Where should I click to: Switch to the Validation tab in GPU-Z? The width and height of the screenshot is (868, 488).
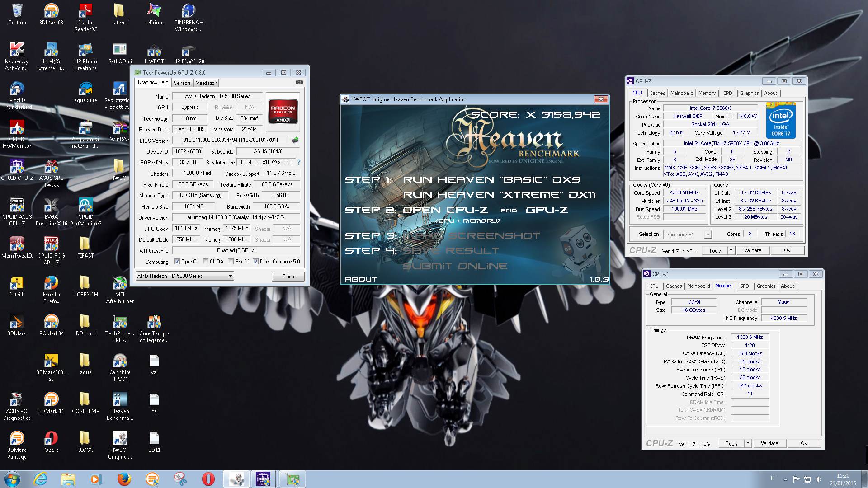[x=207, y=83]
